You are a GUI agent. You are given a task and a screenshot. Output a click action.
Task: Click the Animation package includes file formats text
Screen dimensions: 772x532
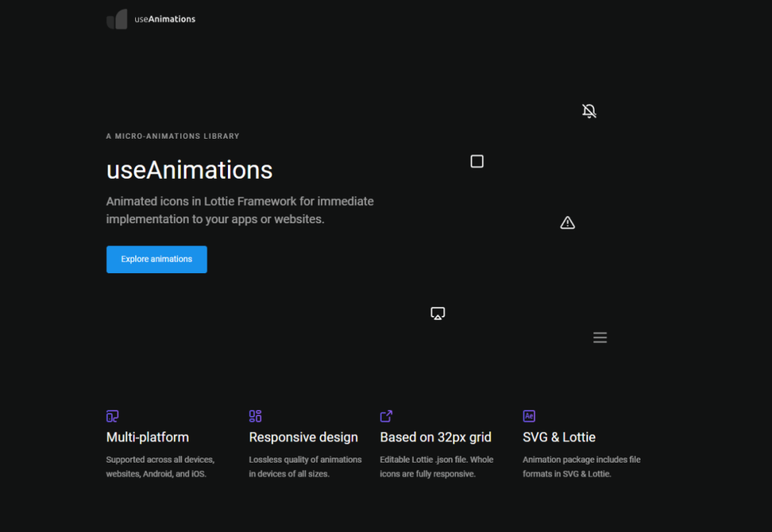[581, 466]
